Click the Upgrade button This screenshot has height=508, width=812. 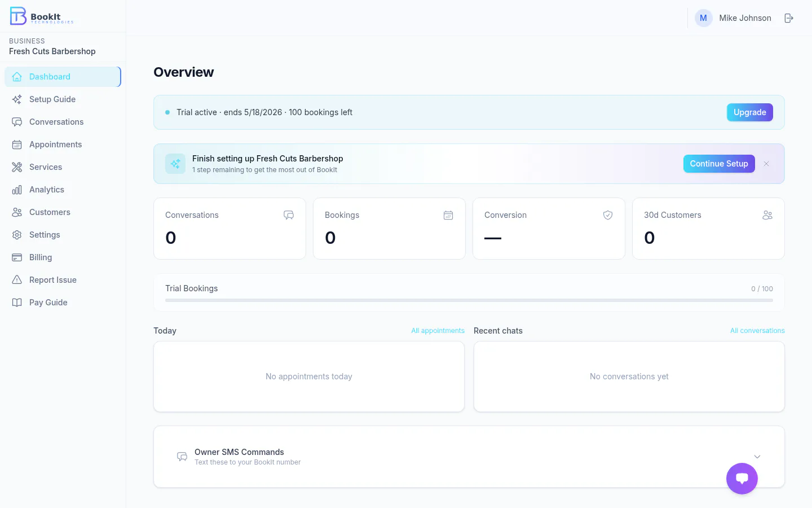coord(750,112)
